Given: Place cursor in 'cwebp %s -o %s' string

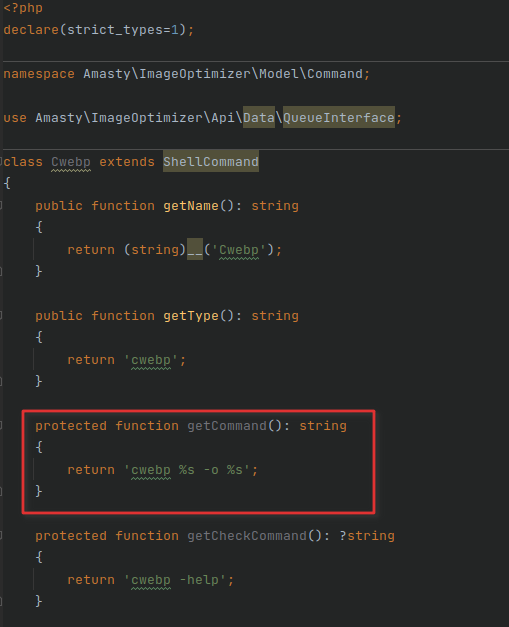Looking at the screenshot, I should [187, 469].
